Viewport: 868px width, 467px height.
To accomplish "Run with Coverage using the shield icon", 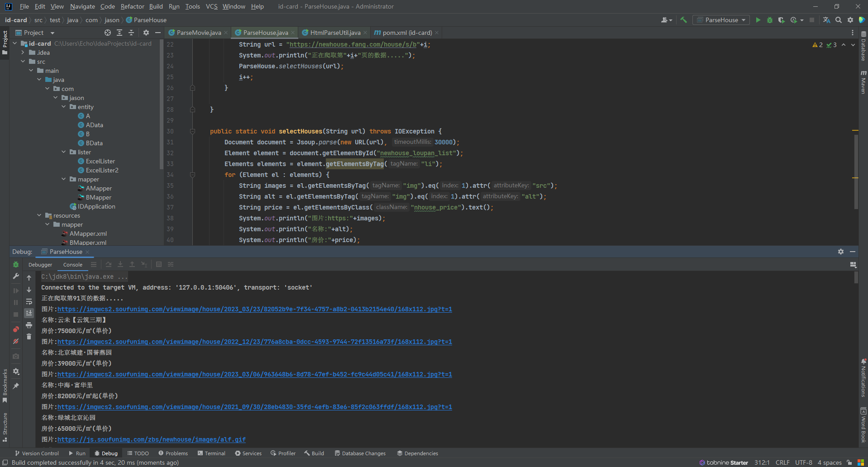I will click(x=782, y=20).
